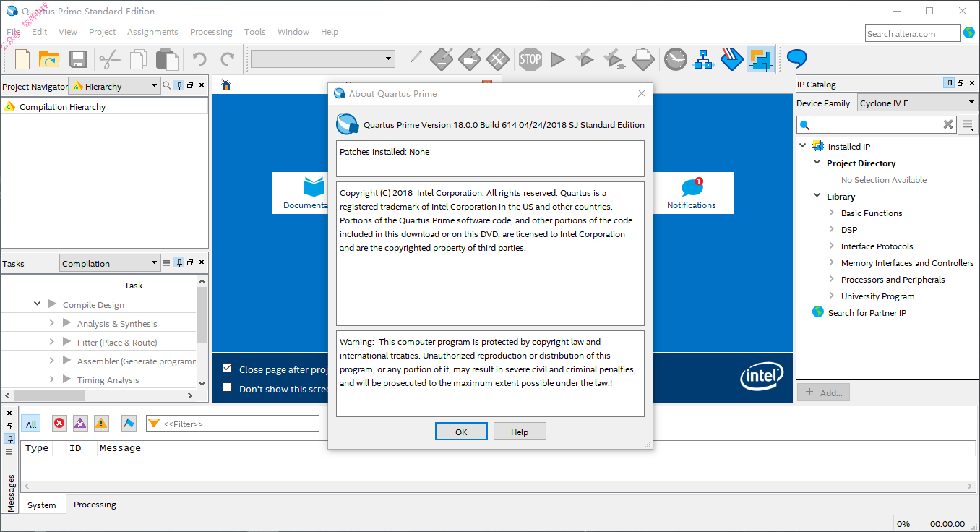Image resolution: width=980 pixels, height=532 pixels.
Task: Toggle Don't show this screen again checkbox
Action: tap(228, 388)
